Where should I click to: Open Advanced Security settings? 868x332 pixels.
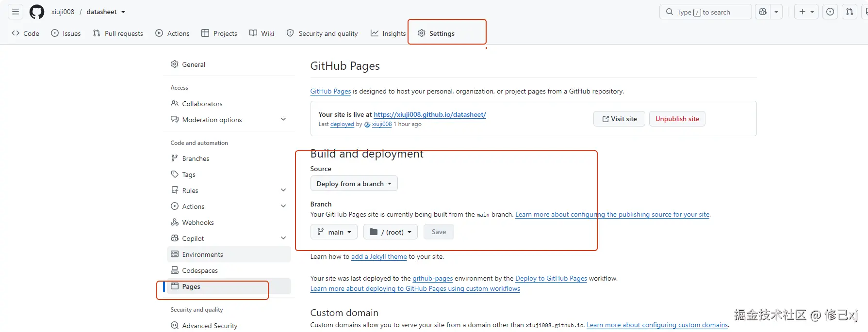[229, 326]
